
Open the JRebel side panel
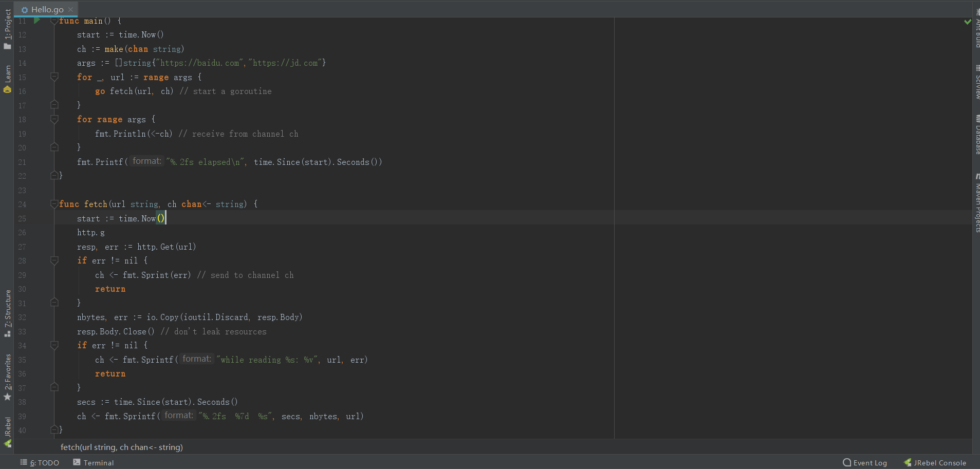[x=7, y=432]
